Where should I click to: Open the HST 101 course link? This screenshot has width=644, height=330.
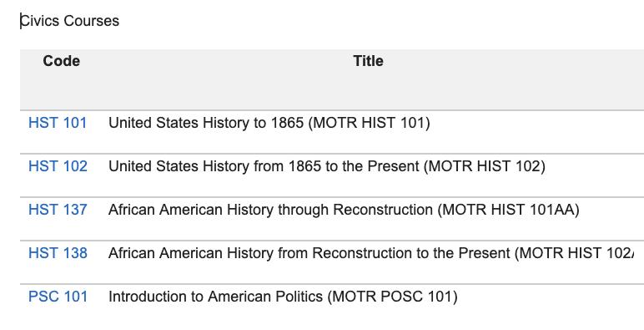58,123
